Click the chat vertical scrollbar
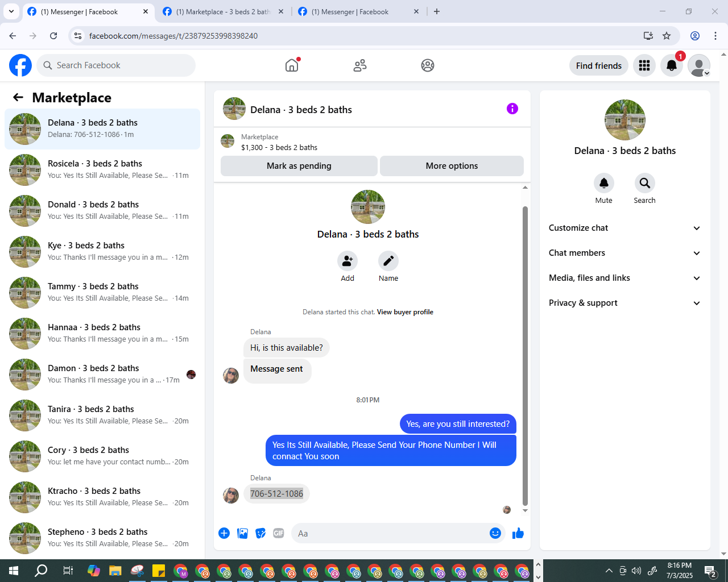 pos(525,355)
